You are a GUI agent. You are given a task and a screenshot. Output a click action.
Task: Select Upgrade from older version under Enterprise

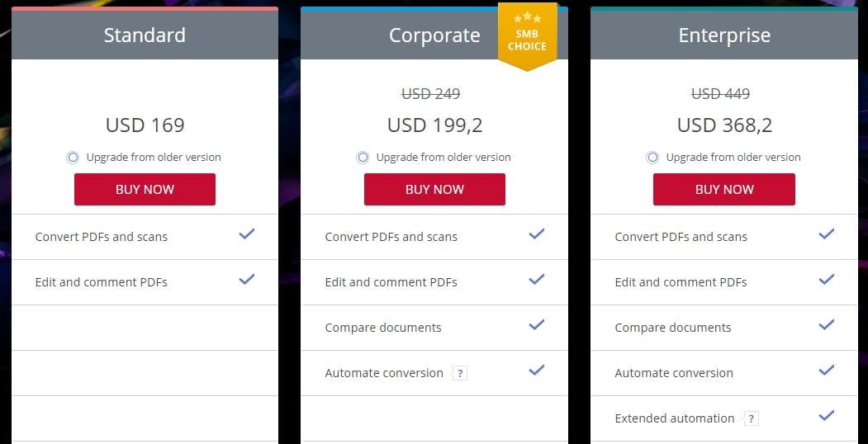652,158
